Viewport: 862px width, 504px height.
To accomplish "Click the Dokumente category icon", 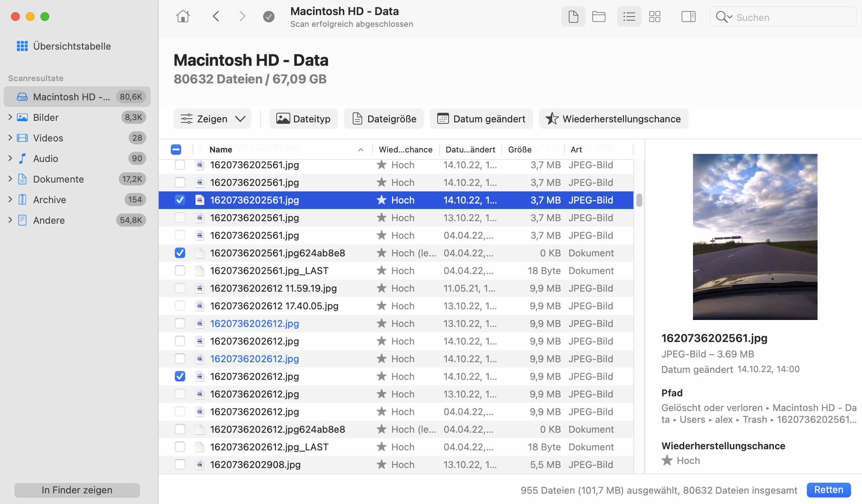I will [22, 179].
